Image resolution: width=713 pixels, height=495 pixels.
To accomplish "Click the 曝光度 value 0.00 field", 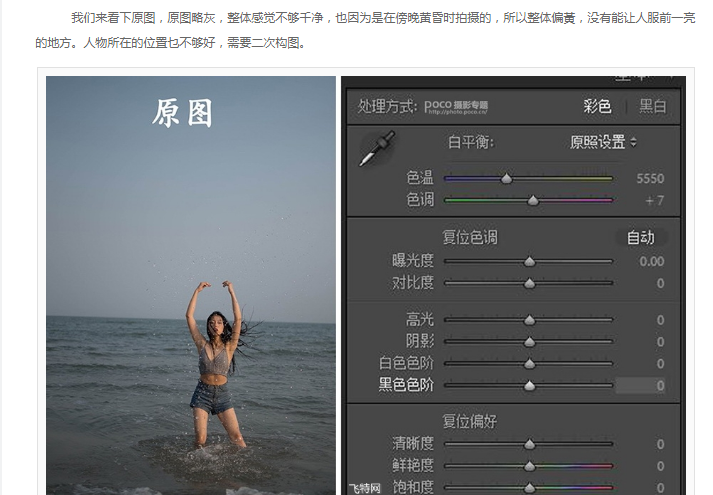I will [x=652, y=261].
